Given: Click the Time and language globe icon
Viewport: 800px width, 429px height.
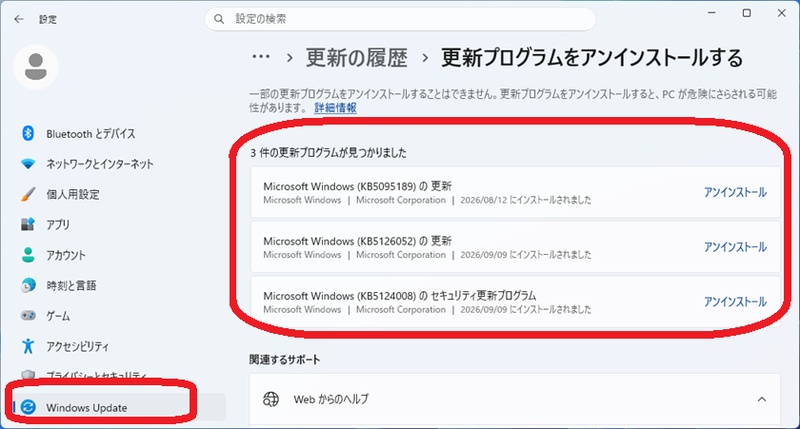Looking at the screenshot, I should coord(28,285).
